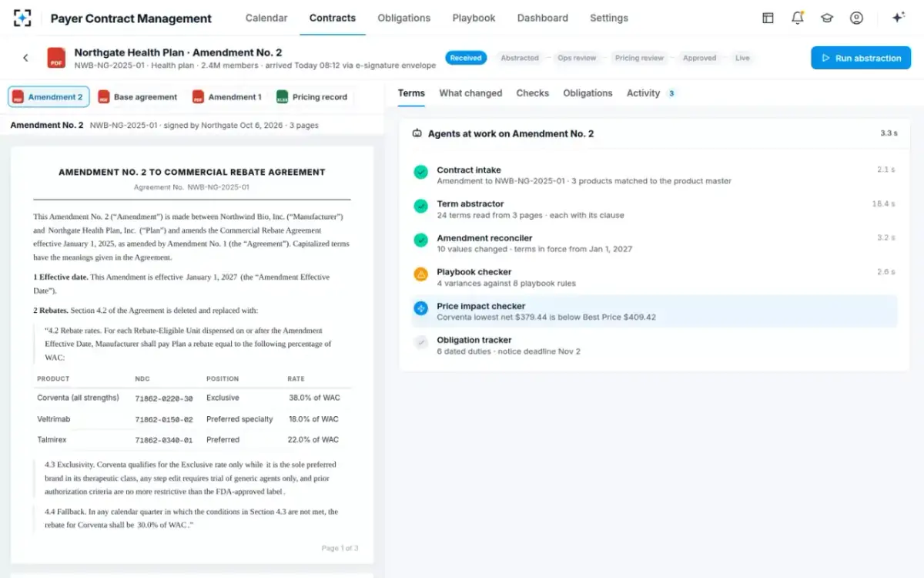Switch to the What changed tab
This screenshot has width=924, height=578.
(470, 93)
